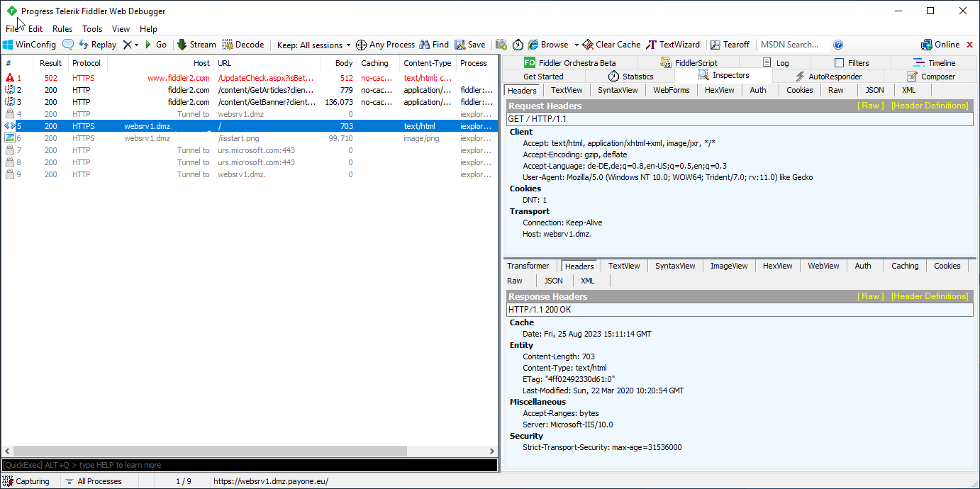Toggle the Any Process target filter
Image resolution: width=980 pixels, height=489 pixels.
(x=384, y=45)
